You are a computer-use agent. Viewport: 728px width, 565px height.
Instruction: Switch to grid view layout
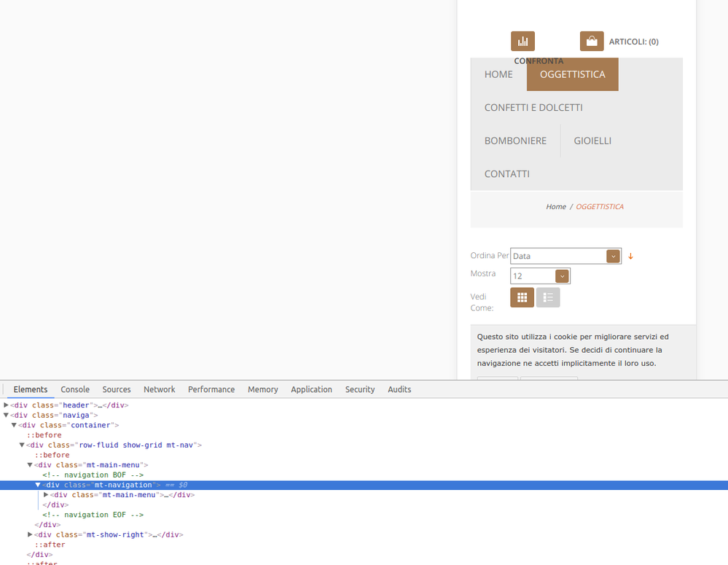point(522,297)
